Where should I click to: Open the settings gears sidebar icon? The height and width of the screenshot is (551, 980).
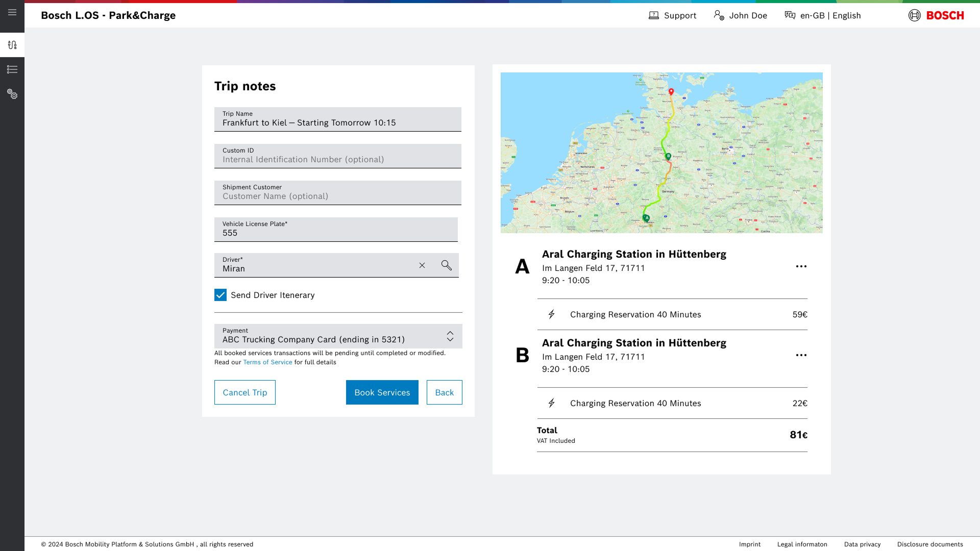pos(12,94)
